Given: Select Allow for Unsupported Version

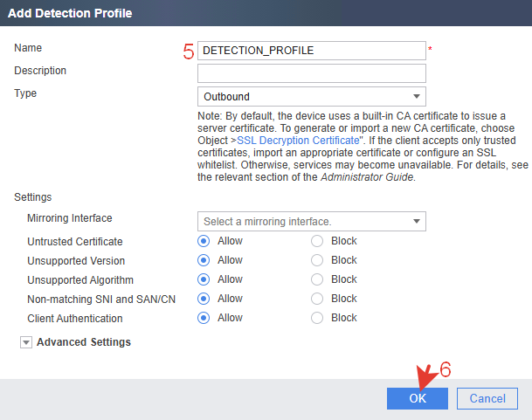Looking at the screenshot, I should coord(204,260).
